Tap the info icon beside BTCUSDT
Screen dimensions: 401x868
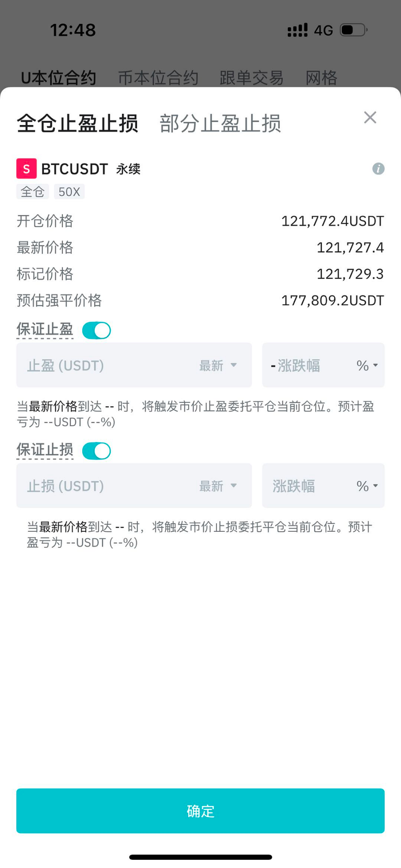click(378, 169)
